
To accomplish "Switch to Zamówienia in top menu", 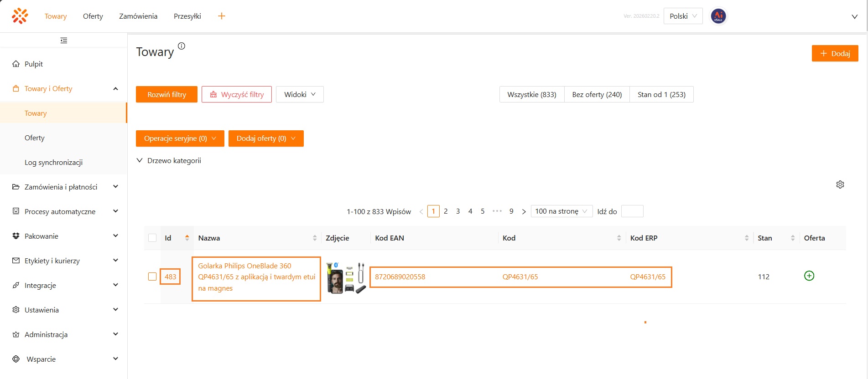I will coord(138,16).
